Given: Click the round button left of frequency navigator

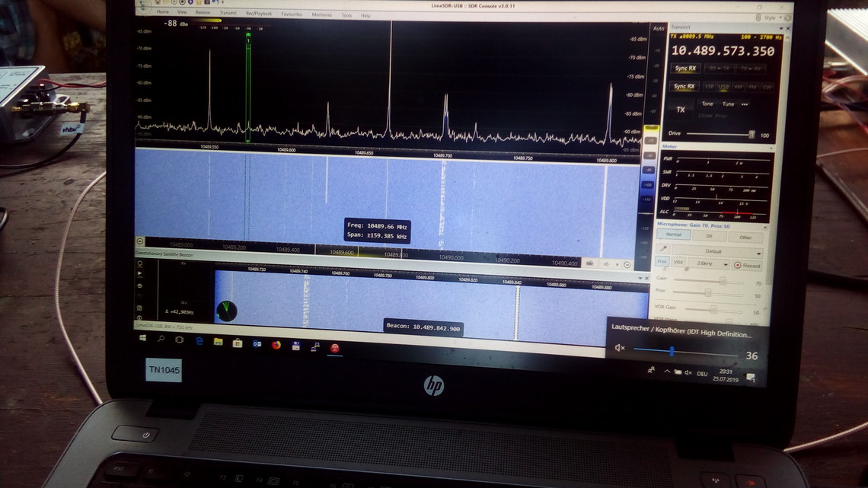Looking at the screenshot, I should (140, 241).
